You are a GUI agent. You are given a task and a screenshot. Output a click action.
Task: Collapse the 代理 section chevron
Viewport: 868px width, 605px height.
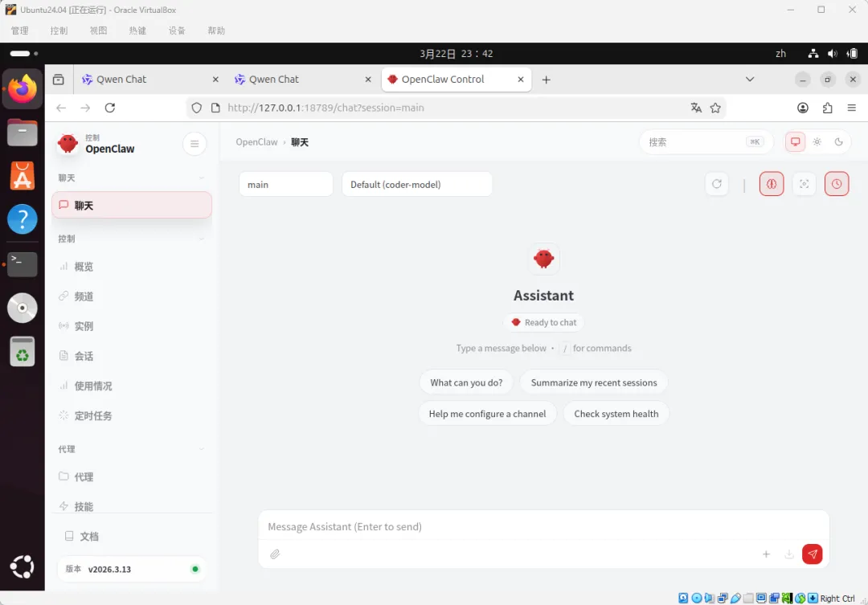202,449
